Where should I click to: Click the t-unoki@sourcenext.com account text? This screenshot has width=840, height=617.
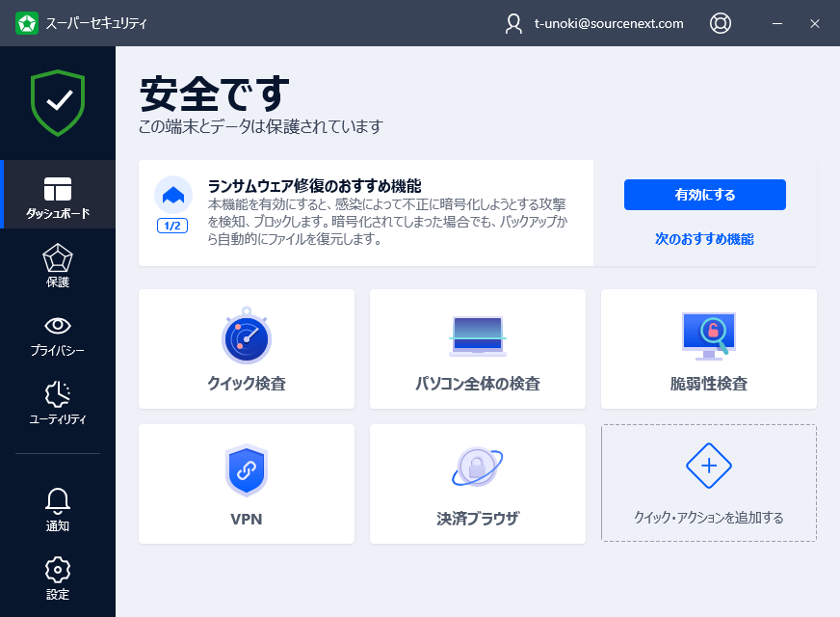[x=609, y=23]
